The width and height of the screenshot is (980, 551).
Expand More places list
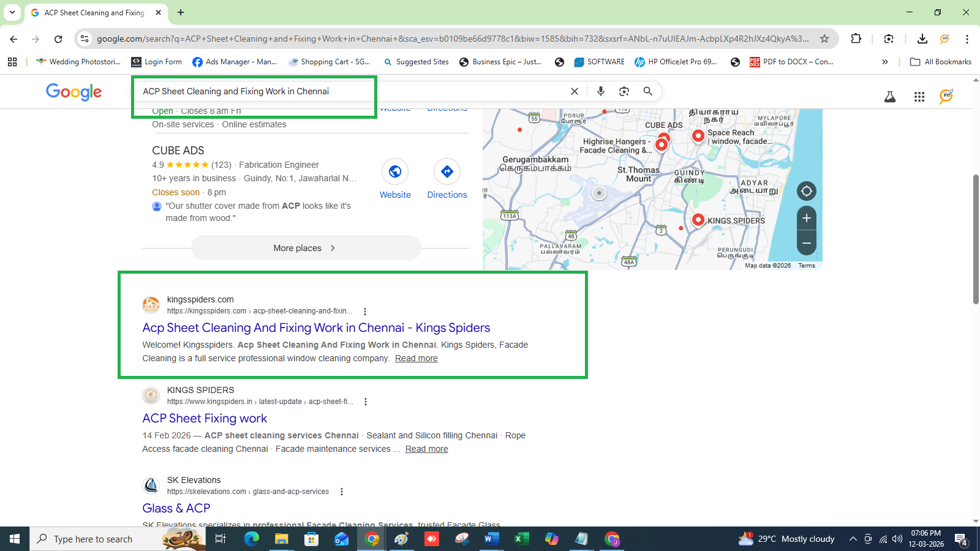point(306,248)
